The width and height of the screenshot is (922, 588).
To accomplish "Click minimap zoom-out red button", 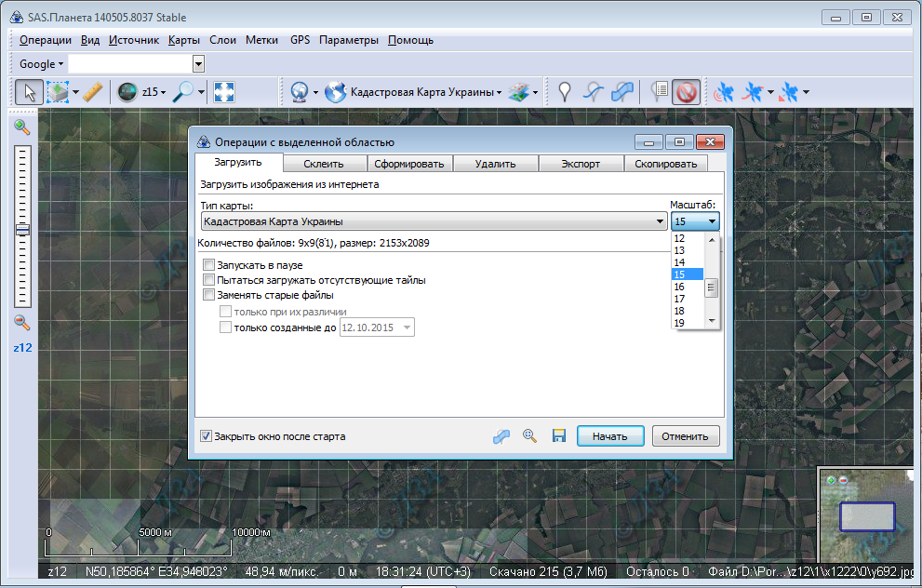I will pyautogui.click(x=843, y=480).
